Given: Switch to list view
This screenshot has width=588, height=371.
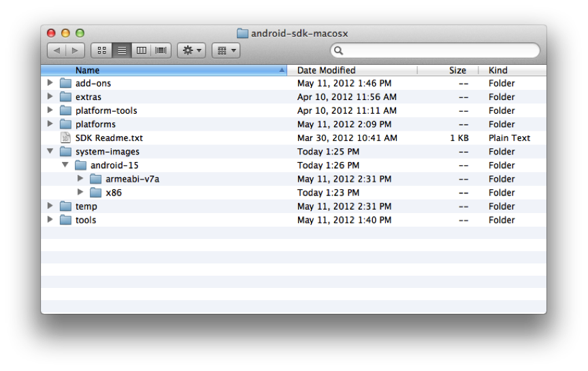Looking at the screenshot, I should tap(121, 50).
